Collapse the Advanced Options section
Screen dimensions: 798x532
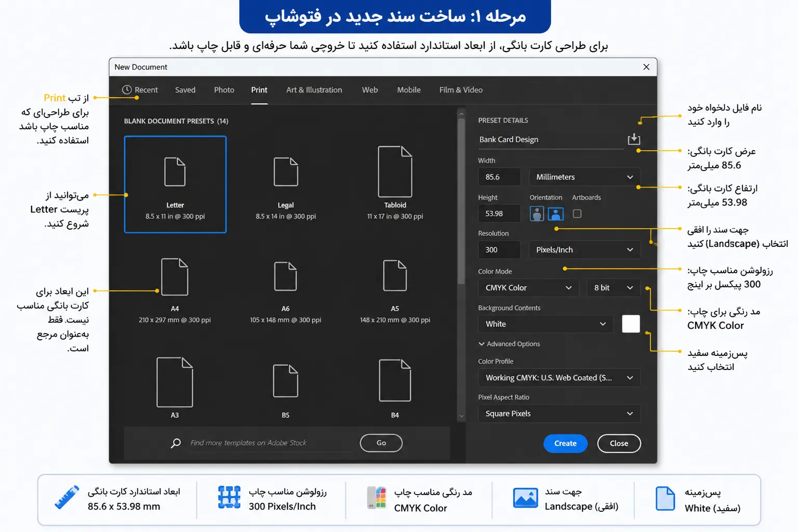click(x=509, y=344)
